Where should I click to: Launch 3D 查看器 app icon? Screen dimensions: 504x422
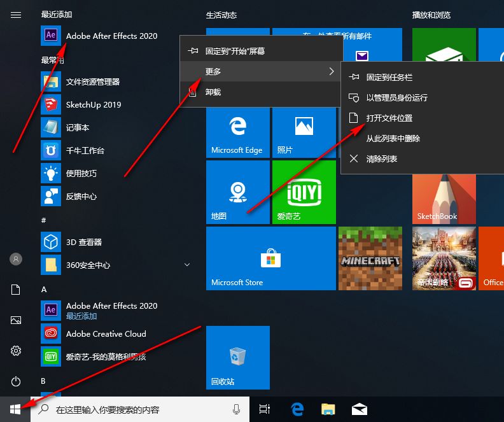click(x=51, y=242)
